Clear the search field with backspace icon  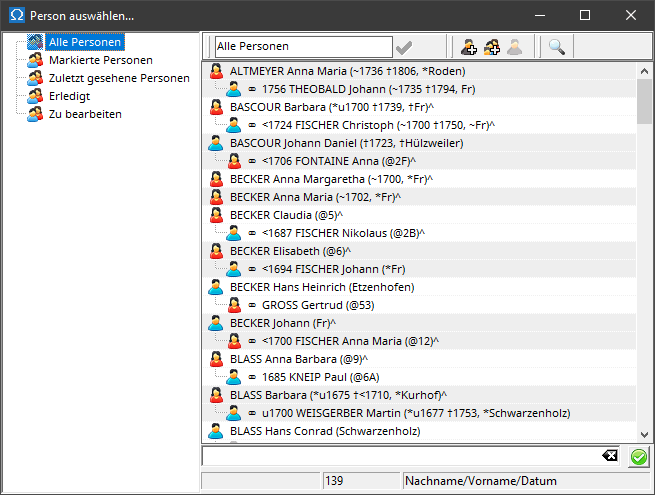[x=611, y=456]
